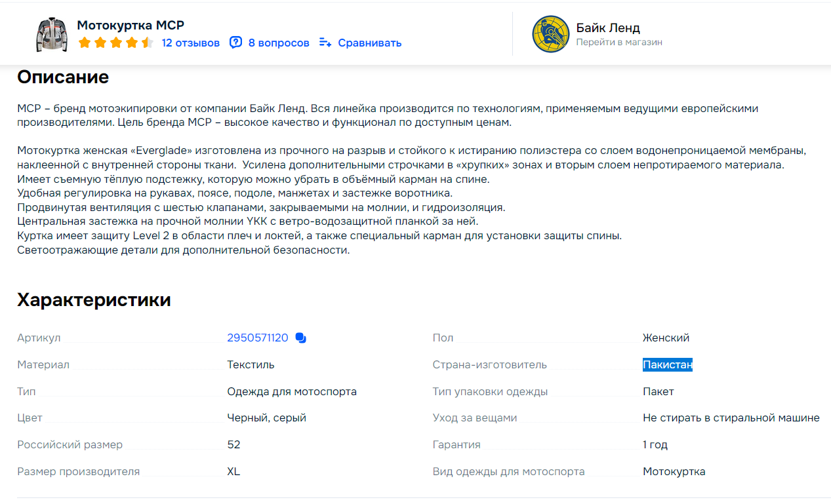Click the Цвет label

click(x=30, y=418)
